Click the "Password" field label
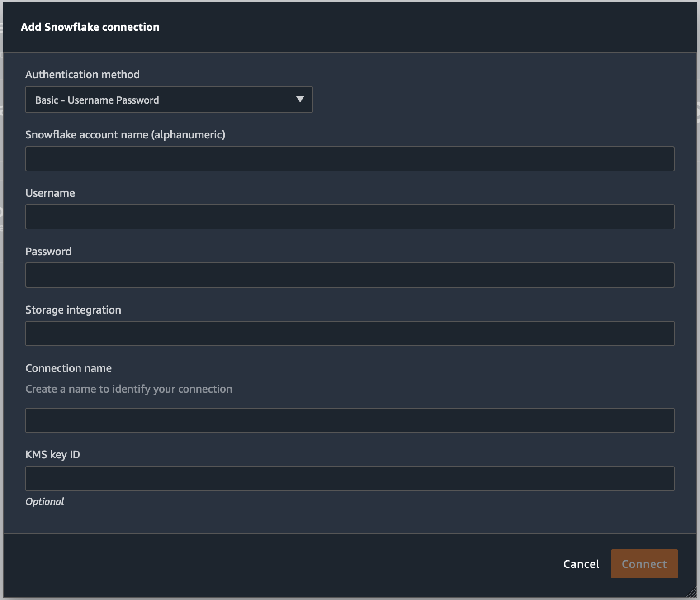Screen dimensions: 700x600 pos(48,252)
